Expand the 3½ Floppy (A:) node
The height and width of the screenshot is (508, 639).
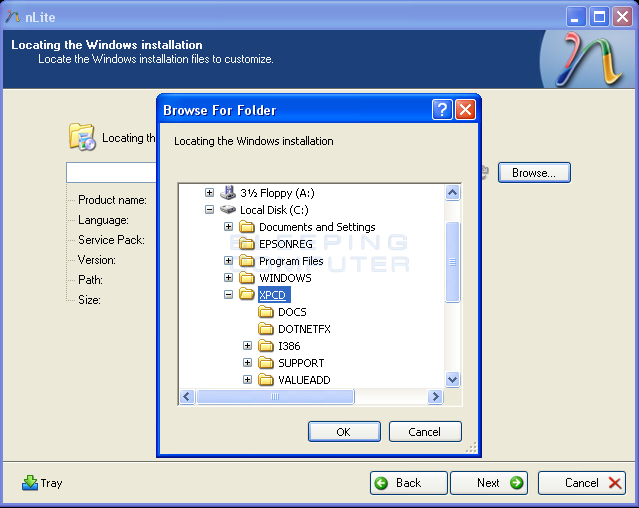pyautogui.click(x=209, y=193)
